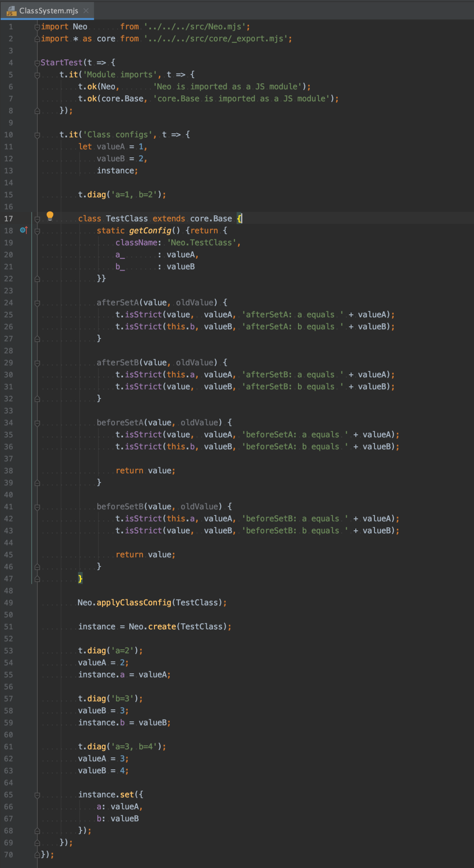This screenshot has width=474, height=868.
Task: Fold the instance.set call block
Action: coord(37,795)
